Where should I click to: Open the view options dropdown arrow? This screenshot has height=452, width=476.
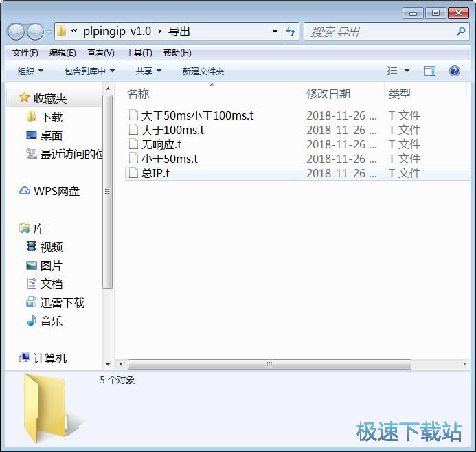pyautogui.click(x=407, y=71)
